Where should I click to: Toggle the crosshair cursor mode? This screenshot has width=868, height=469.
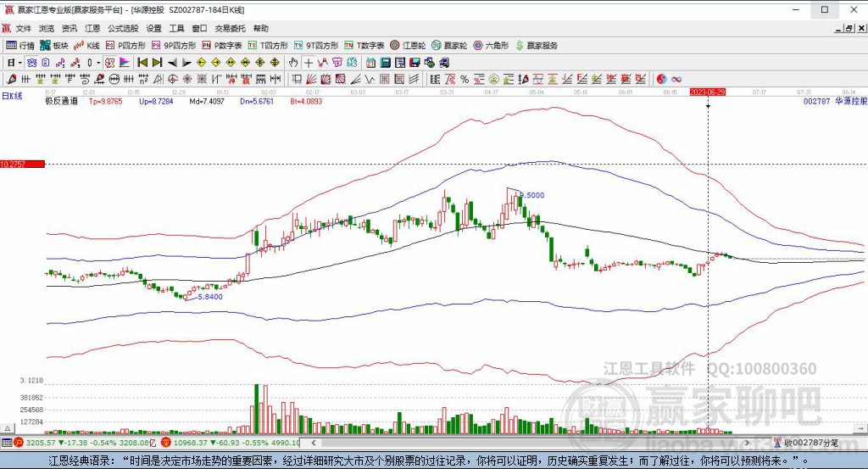[x=309, y=63]
